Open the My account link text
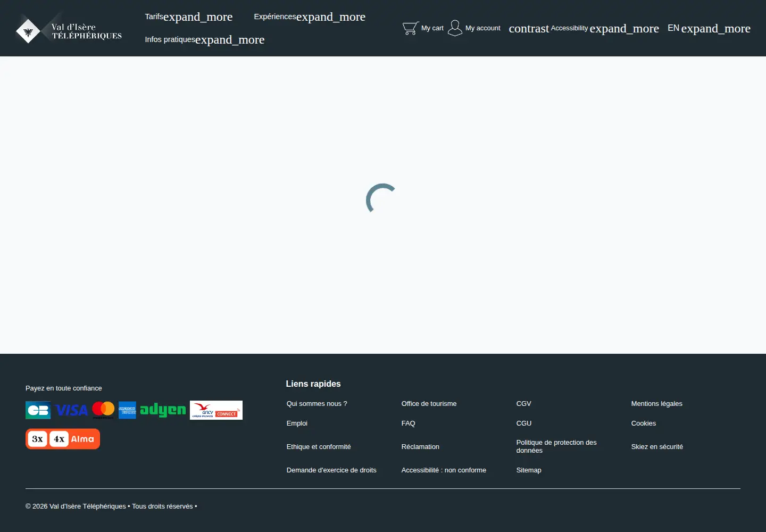The image size is (766, 532). (x=483, y=28)
